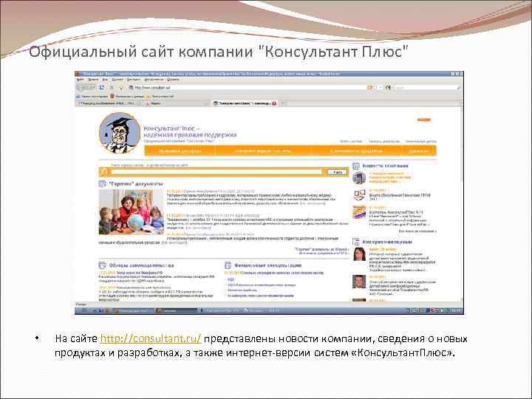The image size is (532, 399).
Task: Click О компании и продуктах navigation item
Action: tap(356, 151)
